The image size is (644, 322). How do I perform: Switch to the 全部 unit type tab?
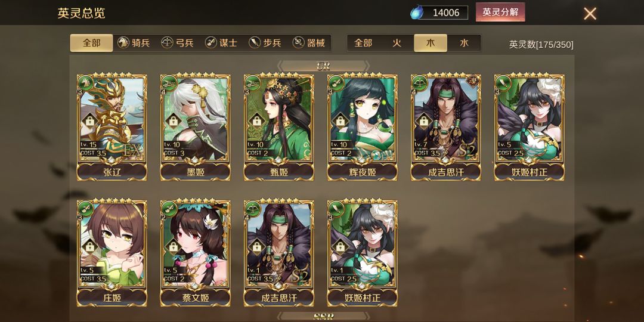[x=92, y=43]
